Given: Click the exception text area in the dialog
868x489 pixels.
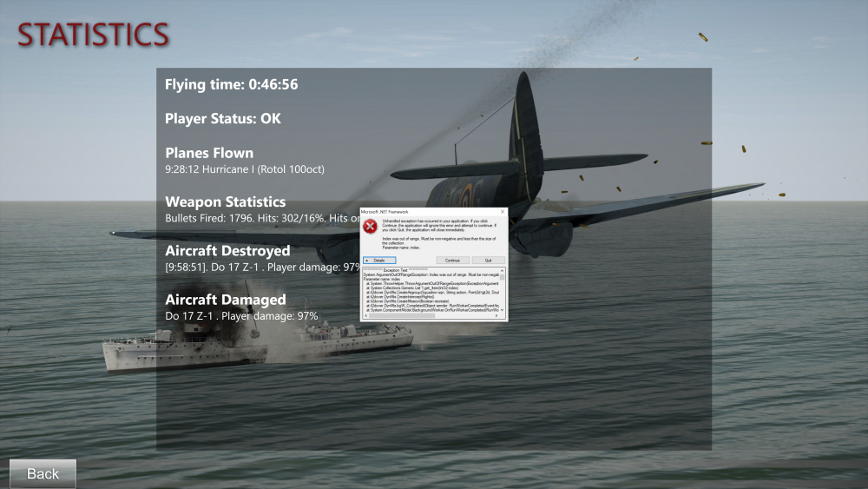Looking at the screenshot, I should point(431,291).
